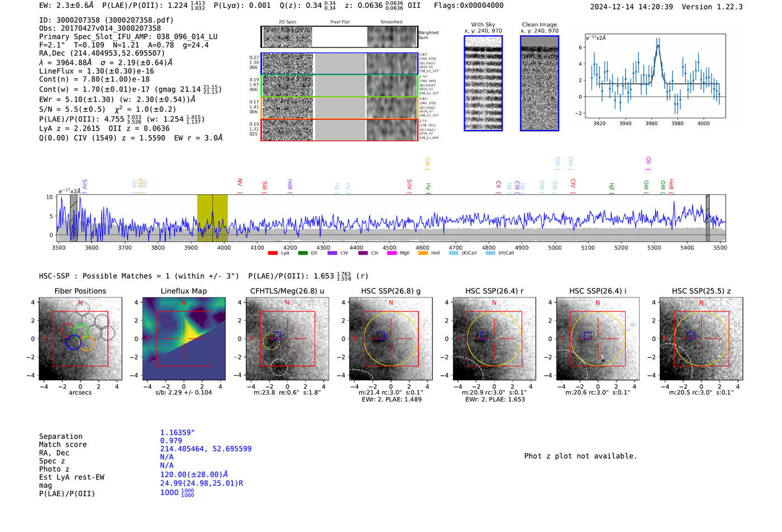Click the 'Q(0.00) CIV (1549)' line
782x532 pixels.
[x=131, y=138]
